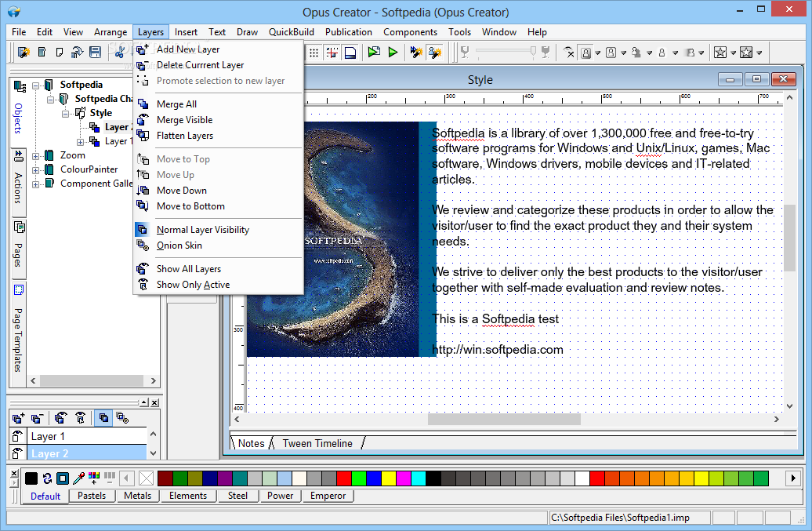This screenshot has height=531, width=812.
Task: Switch to the Pastels palette tab
Action: (x=92, y=496)
